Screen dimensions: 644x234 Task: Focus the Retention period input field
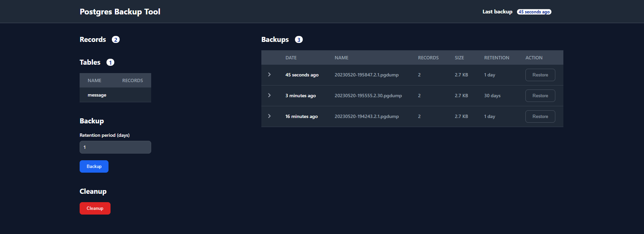(x=115, y=147)
